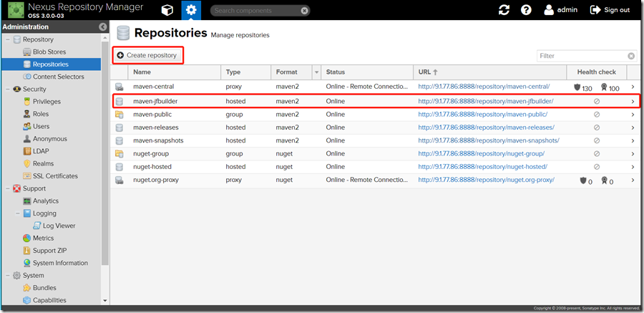
Task: Open Realms settings
Action: (x=43, y=163)
